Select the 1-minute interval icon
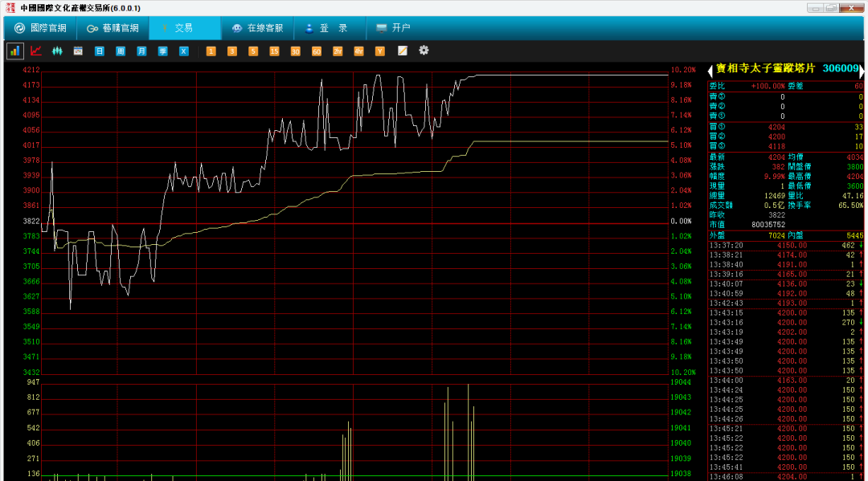This screenshot has height=481, width=868. (x=211, y=51)
